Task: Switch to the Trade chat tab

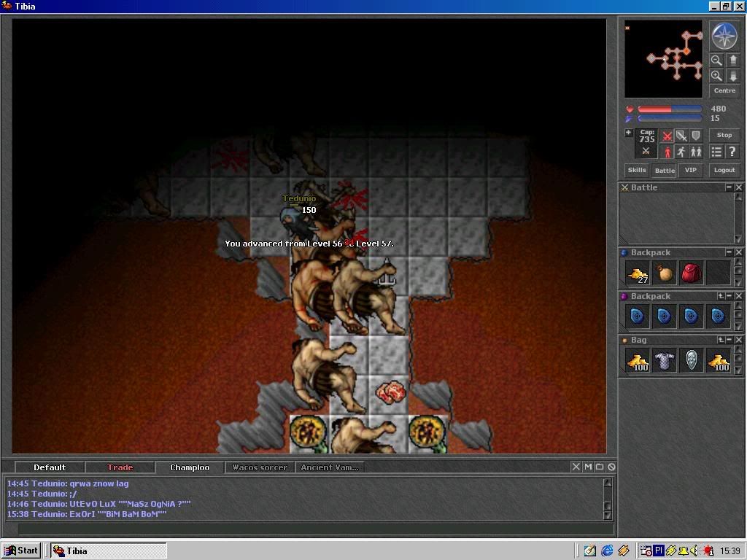Action: tap(120, 467)
